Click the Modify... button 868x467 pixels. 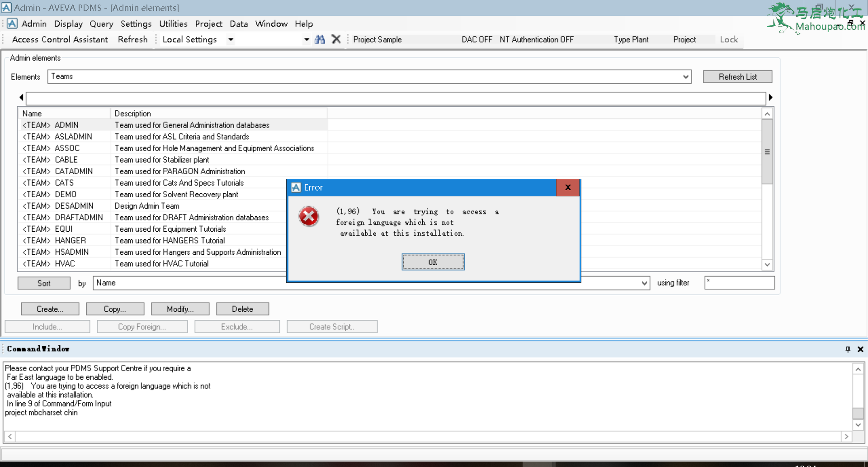(x=180, y=309)
